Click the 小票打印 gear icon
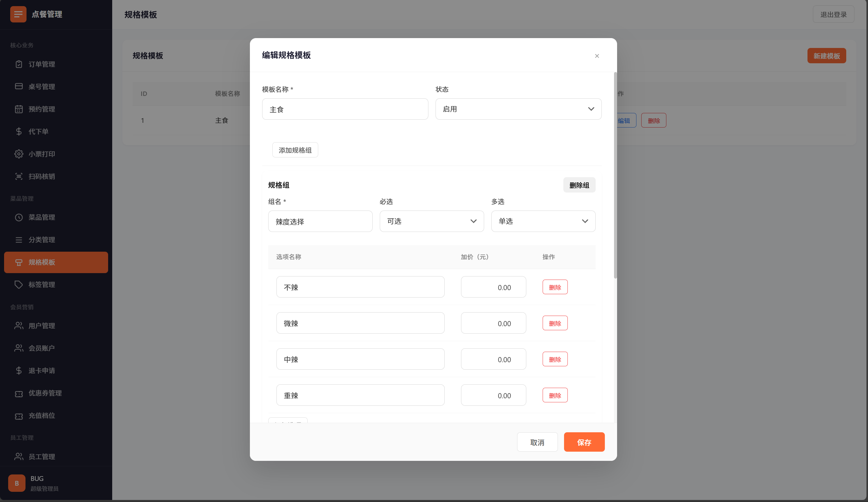The width and height of the screenshot is (868, 502). (19, 154)
